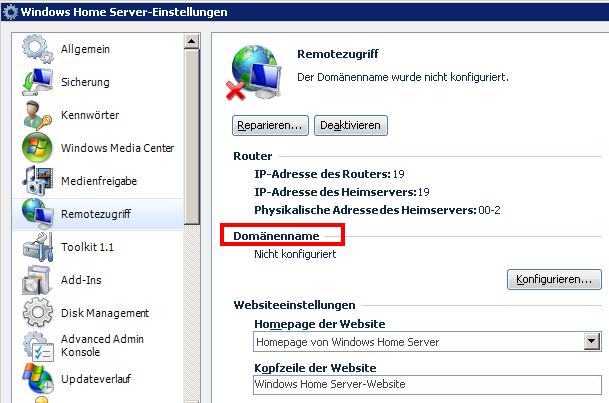Click the Allgemein gear icon
Image resolution: width=609 pixels, height=403 pixels.
click(37, 49)
